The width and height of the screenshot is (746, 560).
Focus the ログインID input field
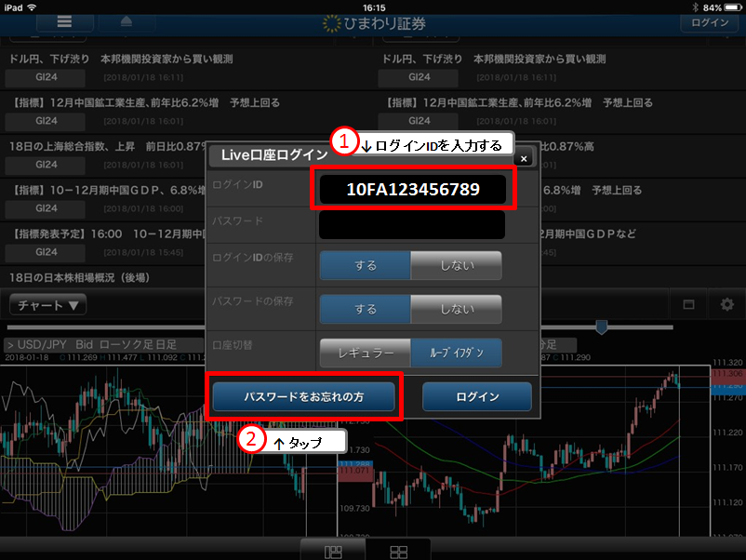tap(412, 189)
